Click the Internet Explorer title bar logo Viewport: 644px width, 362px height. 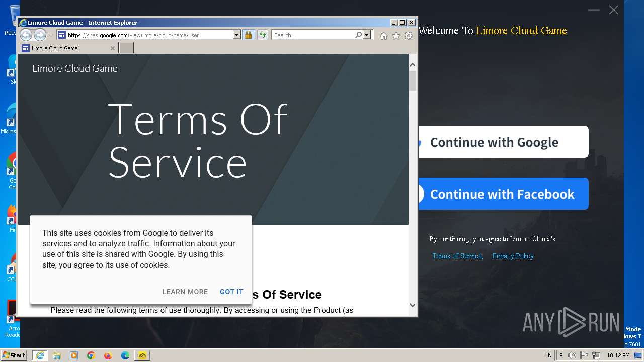point(23,23)
